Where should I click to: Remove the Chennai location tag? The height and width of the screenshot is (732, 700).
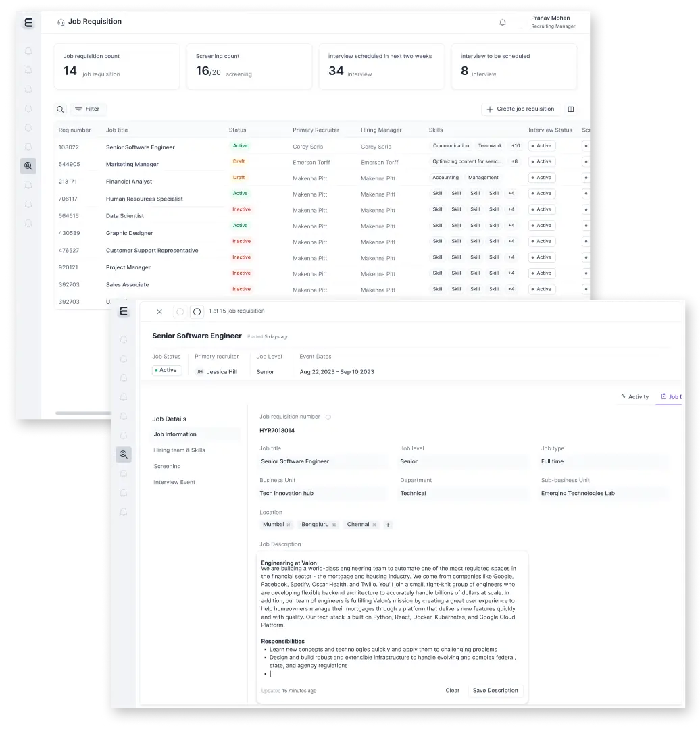point(374,525)
